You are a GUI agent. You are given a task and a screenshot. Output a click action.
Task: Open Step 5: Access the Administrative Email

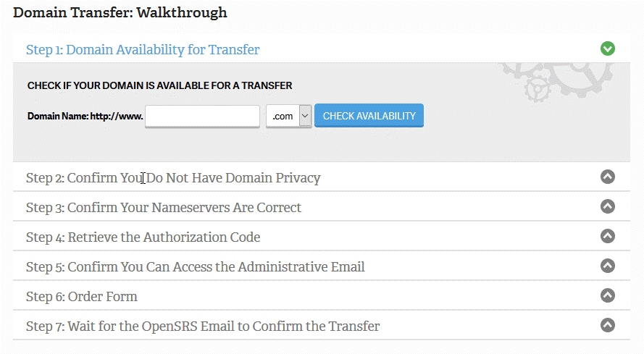click(195, 267)
